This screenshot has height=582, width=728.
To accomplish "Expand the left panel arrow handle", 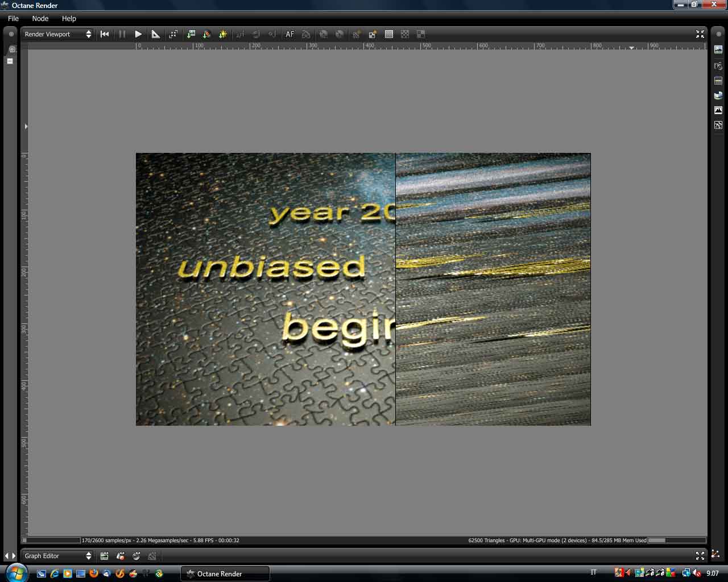I will coord(26,126).
